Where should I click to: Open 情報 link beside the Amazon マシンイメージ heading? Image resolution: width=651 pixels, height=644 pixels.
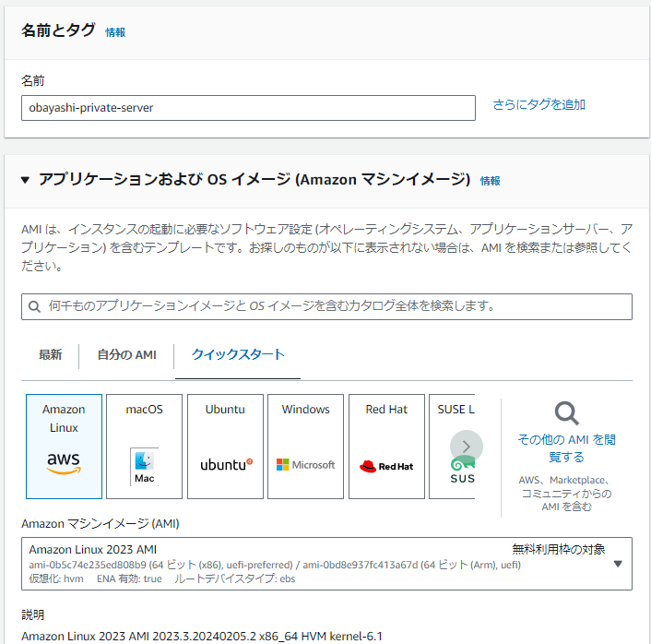(x=490, y=181)
